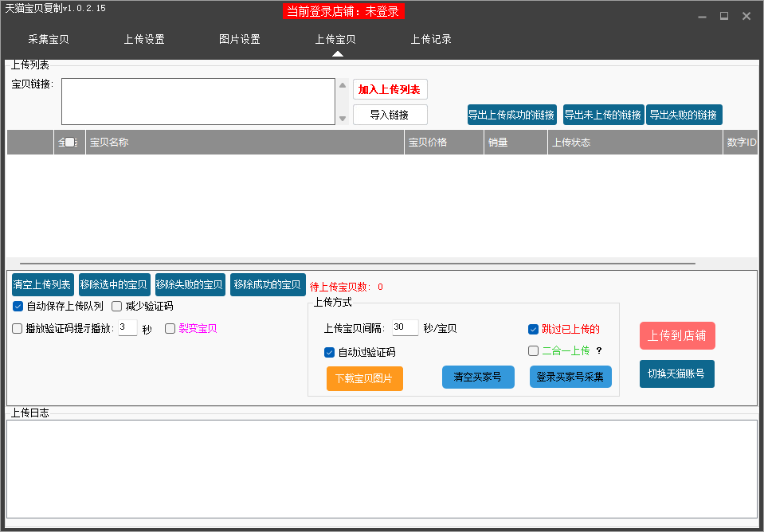Enable the 裂变宝贝 option
This screenshot has width=764, height=532.
(x=170, y=328)
